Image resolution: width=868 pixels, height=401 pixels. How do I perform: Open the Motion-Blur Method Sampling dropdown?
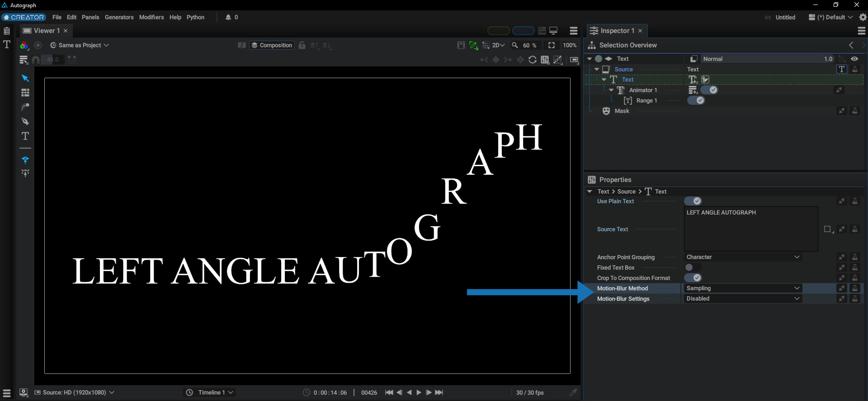(743, 288)
